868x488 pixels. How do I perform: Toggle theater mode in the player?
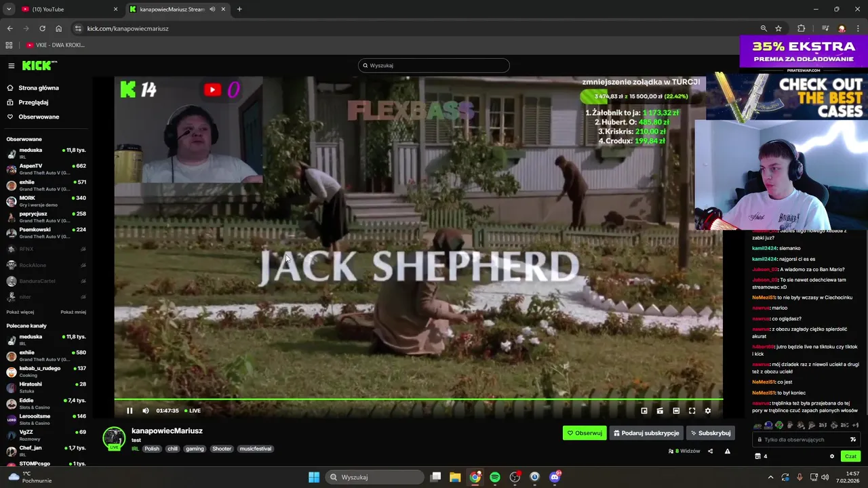click(676, 411)
